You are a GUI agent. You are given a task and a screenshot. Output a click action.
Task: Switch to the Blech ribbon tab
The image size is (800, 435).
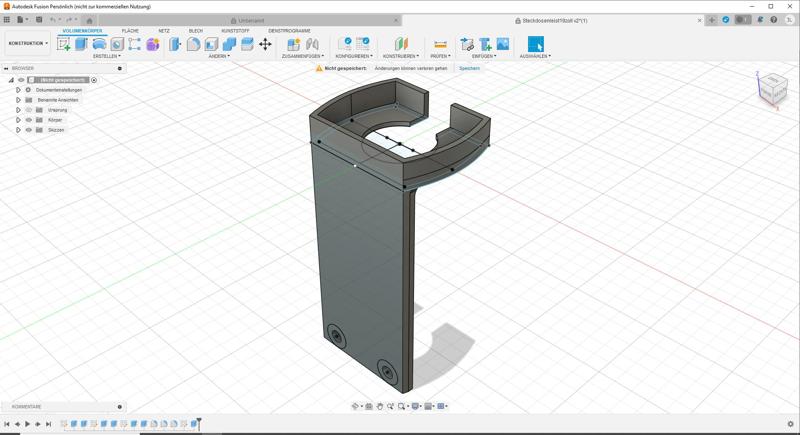(195, 31)
